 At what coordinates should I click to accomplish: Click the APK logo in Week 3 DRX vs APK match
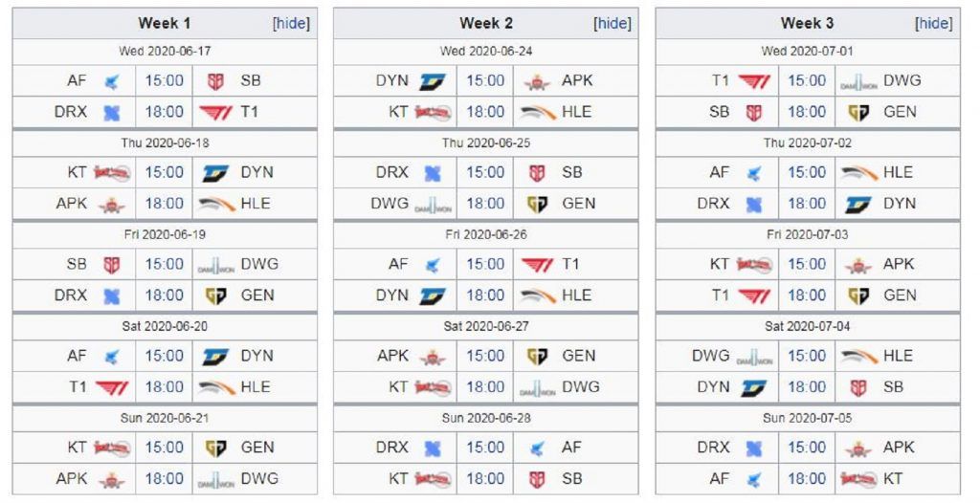[x=858, y=448]
